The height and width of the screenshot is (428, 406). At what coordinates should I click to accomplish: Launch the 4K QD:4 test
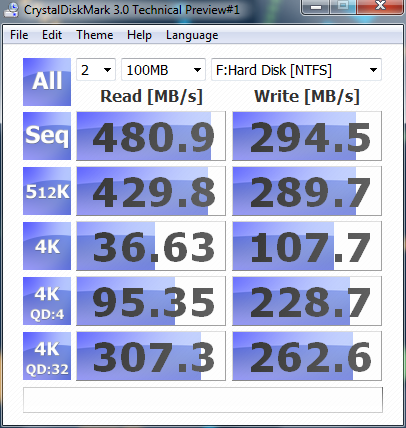(x=47, y=301)
